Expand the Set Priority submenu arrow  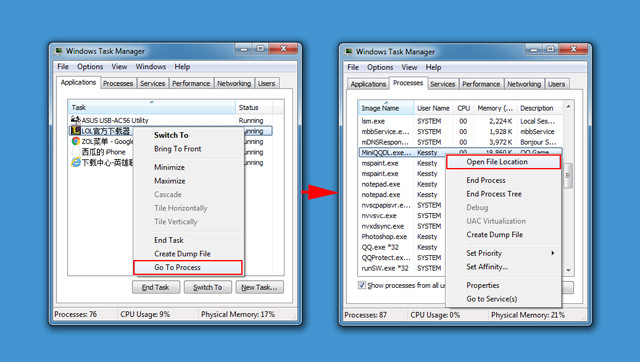coord(553,253)
